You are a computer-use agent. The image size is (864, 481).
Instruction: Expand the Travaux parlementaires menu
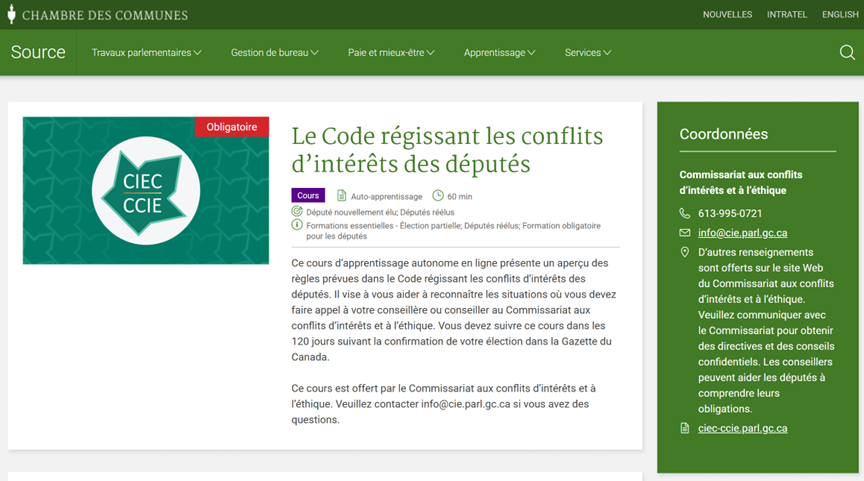click(146, 53)
